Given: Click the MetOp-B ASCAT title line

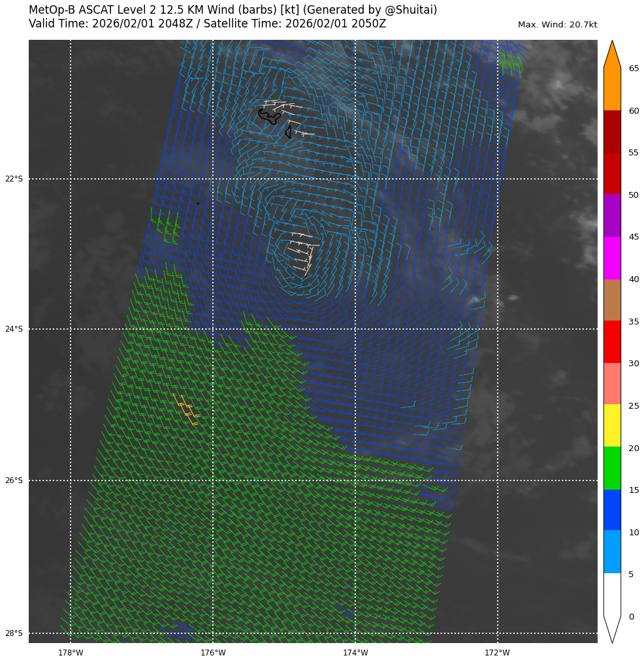Looking at the screenshot, I should tap(233, 10).
